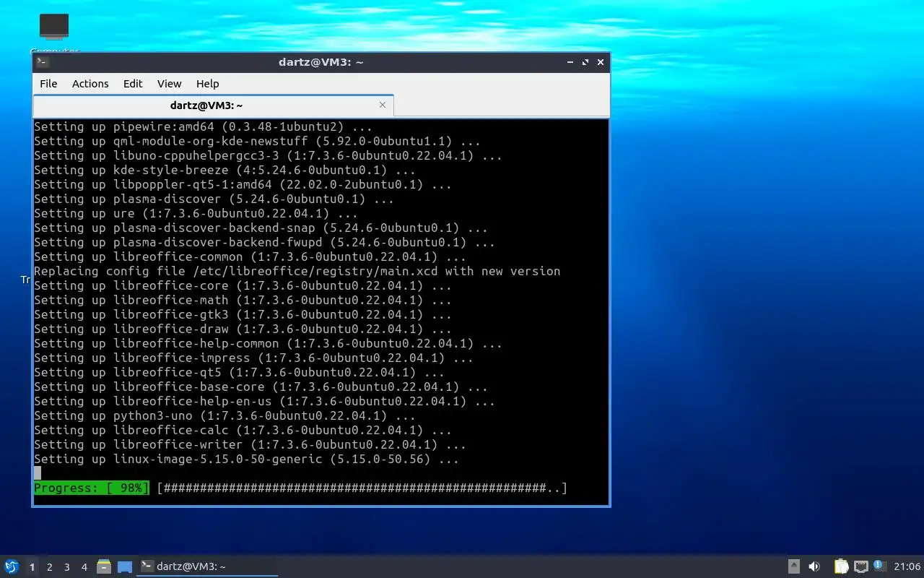Click the terminal icon in the title bar

click(x=42, y=62)
